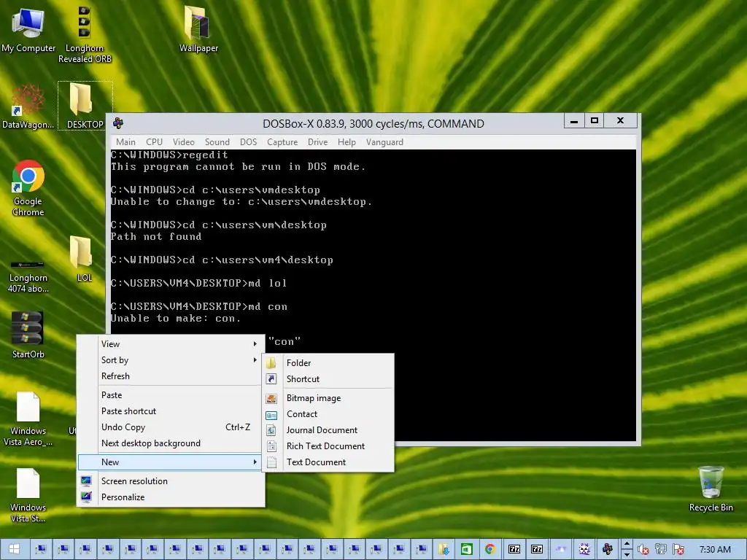Choose Refresh from the context menu
The width and height of the screenshot is (747, 560).
171,376
